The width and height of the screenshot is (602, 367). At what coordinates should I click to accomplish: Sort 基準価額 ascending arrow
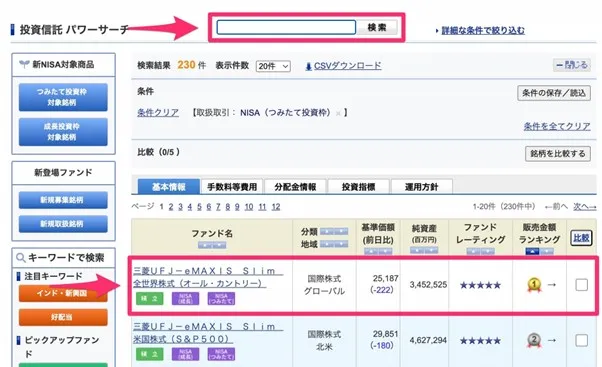[371, 251]
